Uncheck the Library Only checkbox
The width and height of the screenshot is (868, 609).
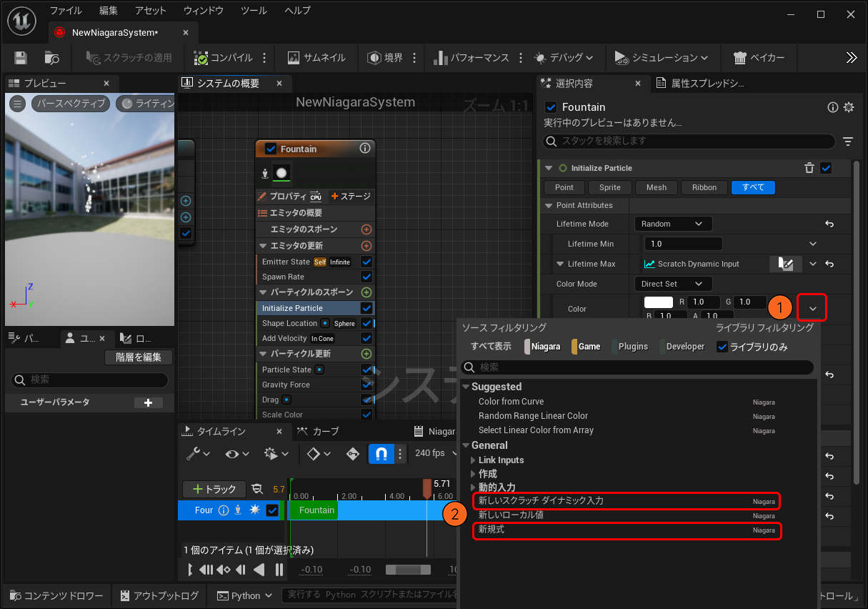722,347
